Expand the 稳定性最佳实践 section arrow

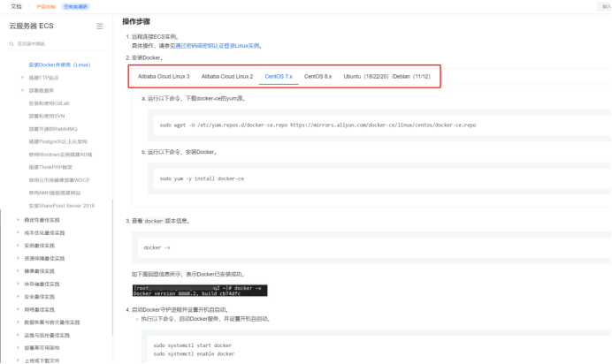[x=18, y=220]
